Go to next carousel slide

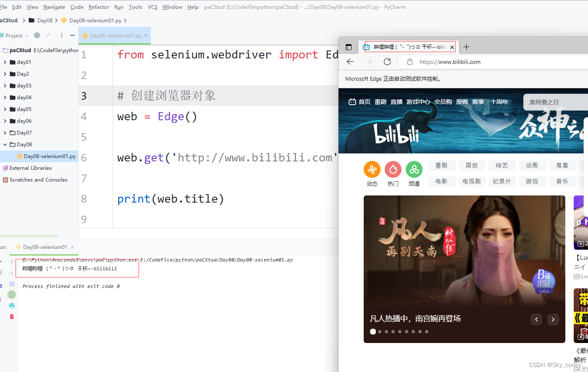pos(553,319)
